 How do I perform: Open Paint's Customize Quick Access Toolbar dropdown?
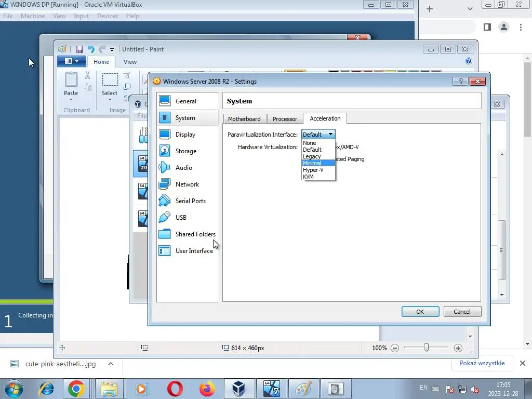tap(112, 49)
